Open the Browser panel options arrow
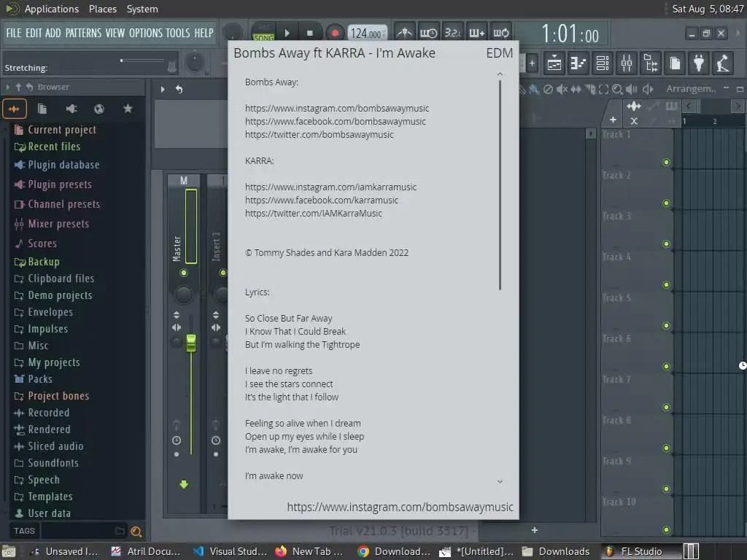Image resolution: width=747 pixels, height=560 pixels. point(7,87)
